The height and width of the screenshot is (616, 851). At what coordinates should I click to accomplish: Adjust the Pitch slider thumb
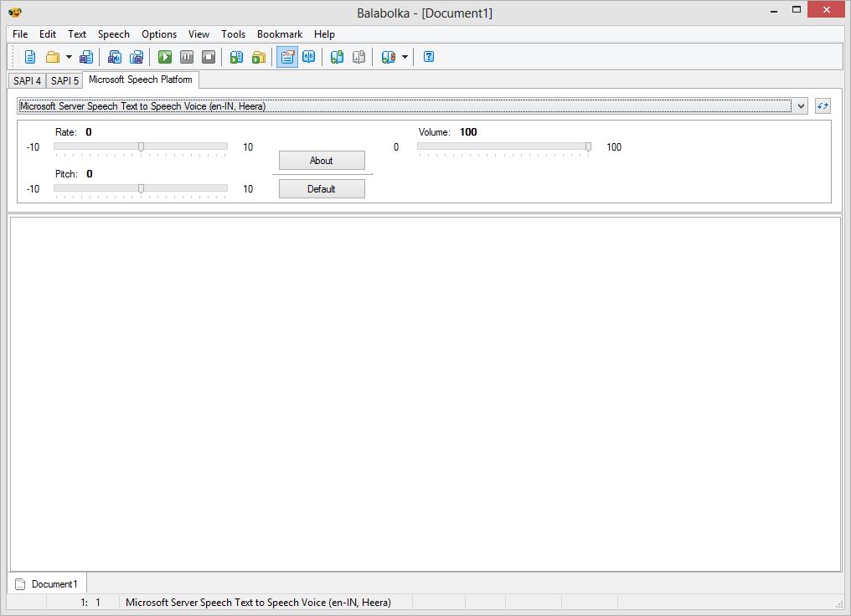click(141, 188)
